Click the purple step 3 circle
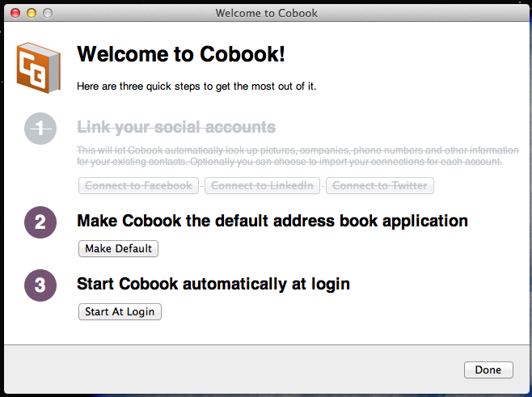 tap(41, 285)
